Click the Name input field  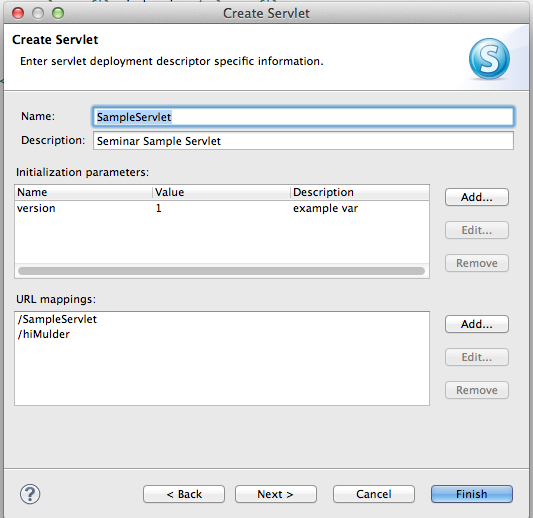(x=303, y=117)
